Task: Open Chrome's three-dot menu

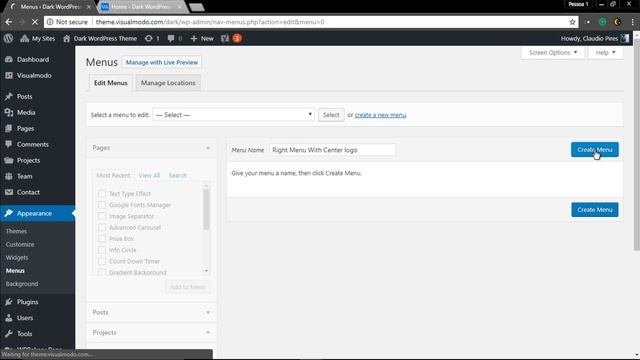Action: (633, 22)
